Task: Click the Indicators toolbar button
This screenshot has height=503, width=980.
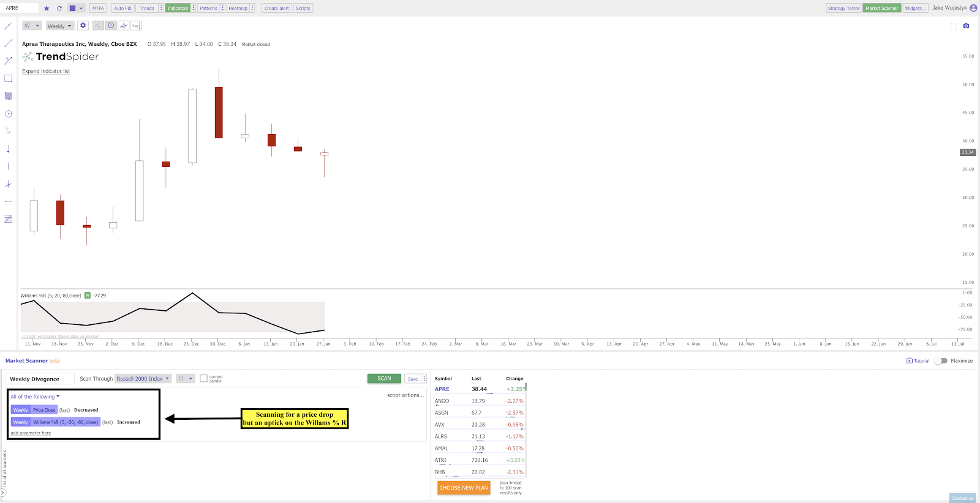Action: pyautogui.click(x=178, y=8)
